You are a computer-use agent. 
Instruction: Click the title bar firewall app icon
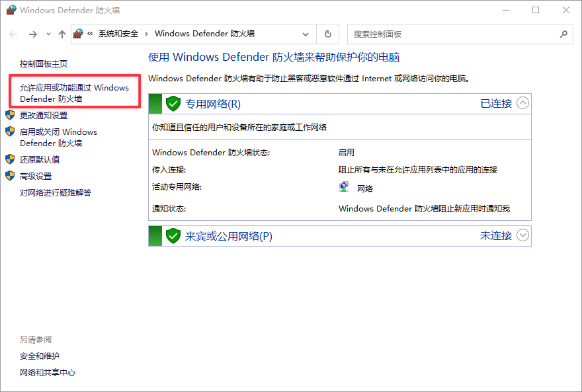click(x=11, y=10)
